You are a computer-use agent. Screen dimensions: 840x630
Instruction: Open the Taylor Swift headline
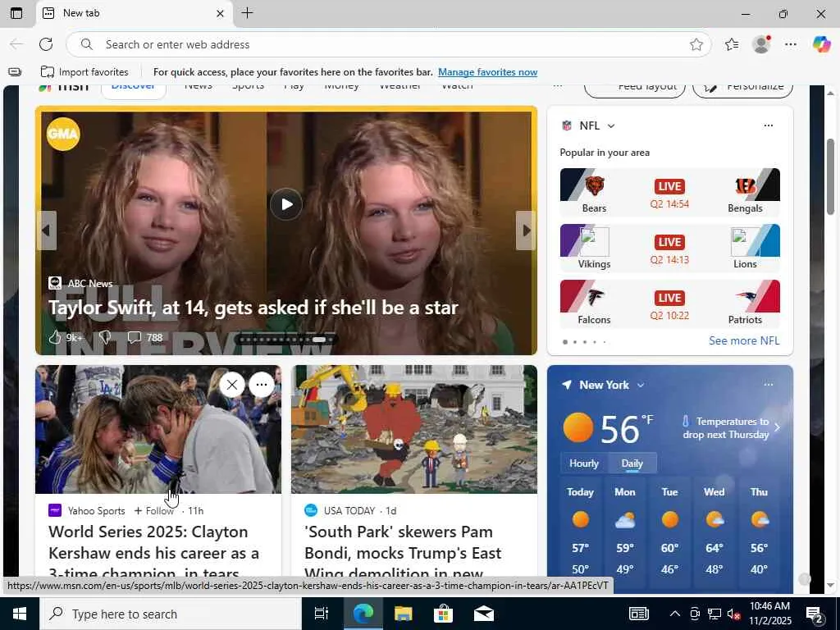point(253,308)
